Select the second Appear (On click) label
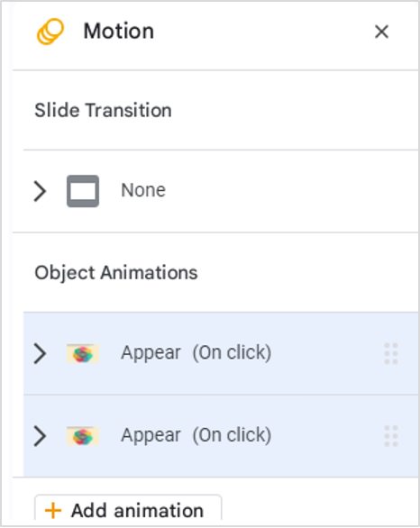The width and height of the screenshot is (420, 528). (x=196, y=435)
